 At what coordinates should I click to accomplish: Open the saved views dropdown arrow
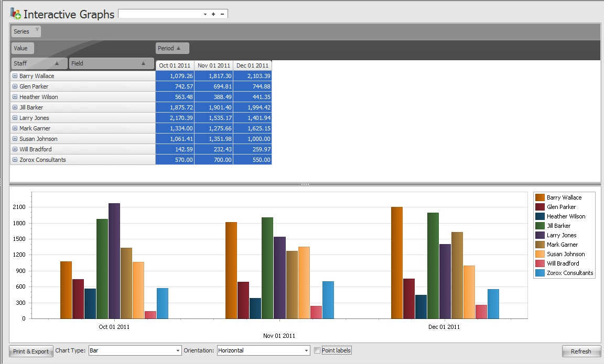(204, 13)
